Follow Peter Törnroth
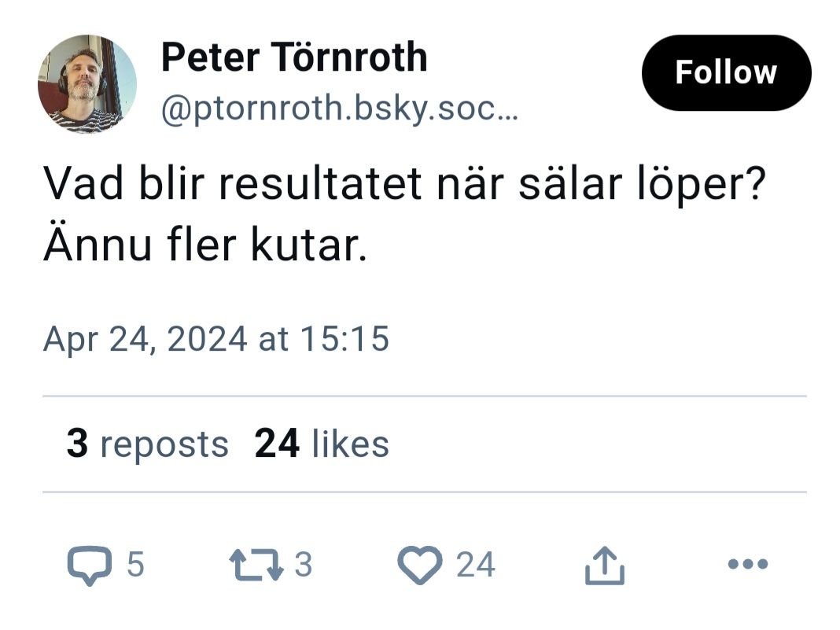840x630 pixels. 725,73
